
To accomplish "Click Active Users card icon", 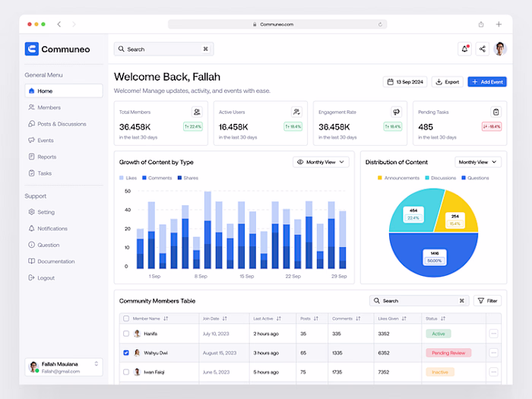I will (296, 112).
